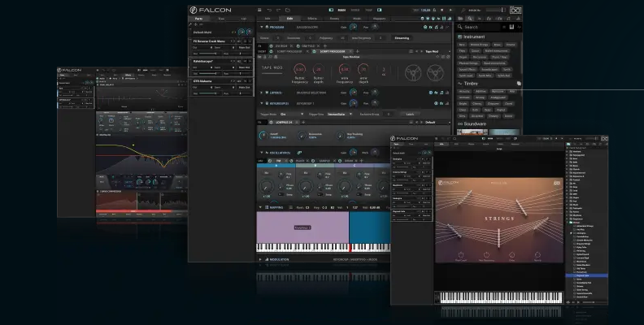Click the magnifier icon in the Search field

[x=459, y=27]
